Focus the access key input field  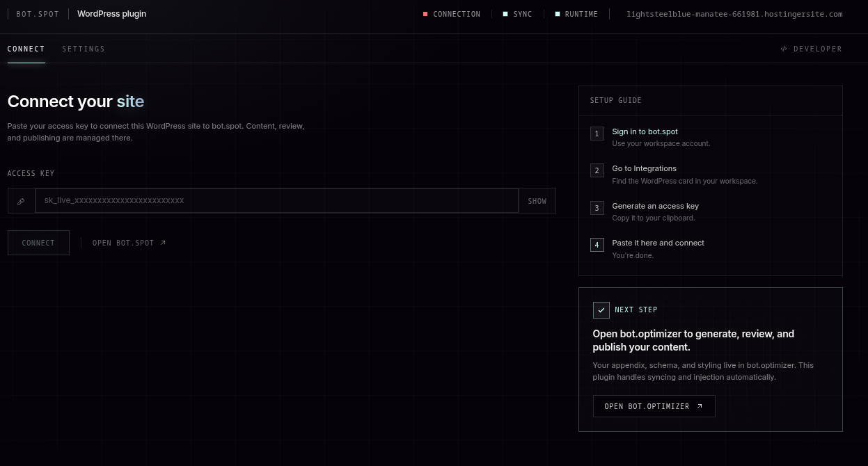(277, 200)
